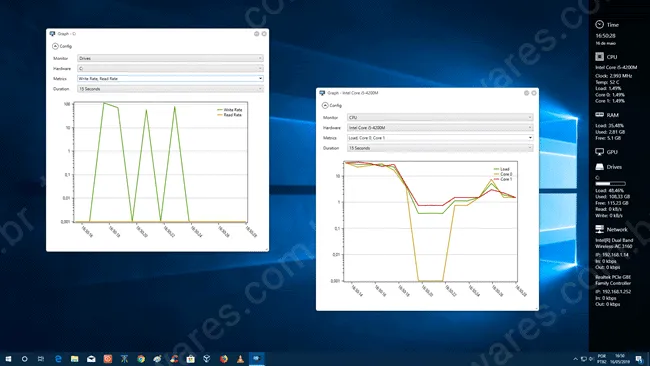Open Metrics dropdown showing Write Rate, Read Rate
650x366 pixels.
coord(170,78)
